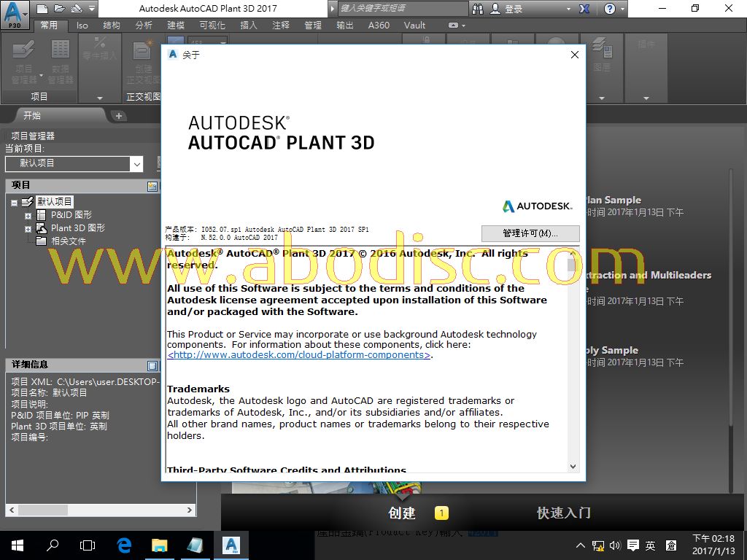Click the plus new drawing tab button
Viewport: 747px width, 560px height.
point(119,116)
